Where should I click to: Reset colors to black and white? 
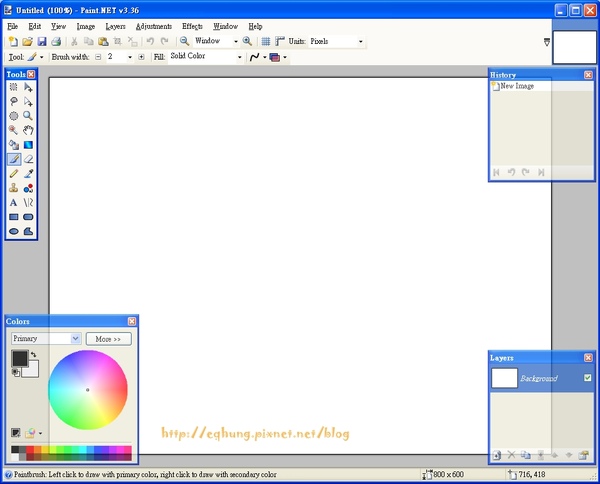point(16,373)
